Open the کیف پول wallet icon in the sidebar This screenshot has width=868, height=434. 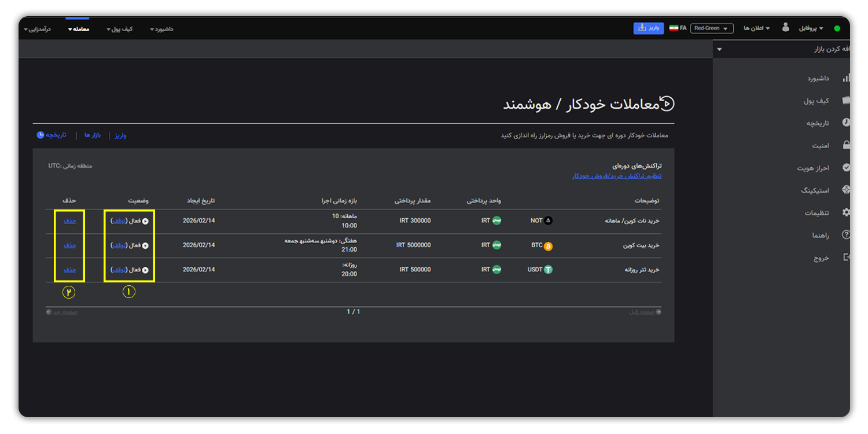(x=845, y=100)
